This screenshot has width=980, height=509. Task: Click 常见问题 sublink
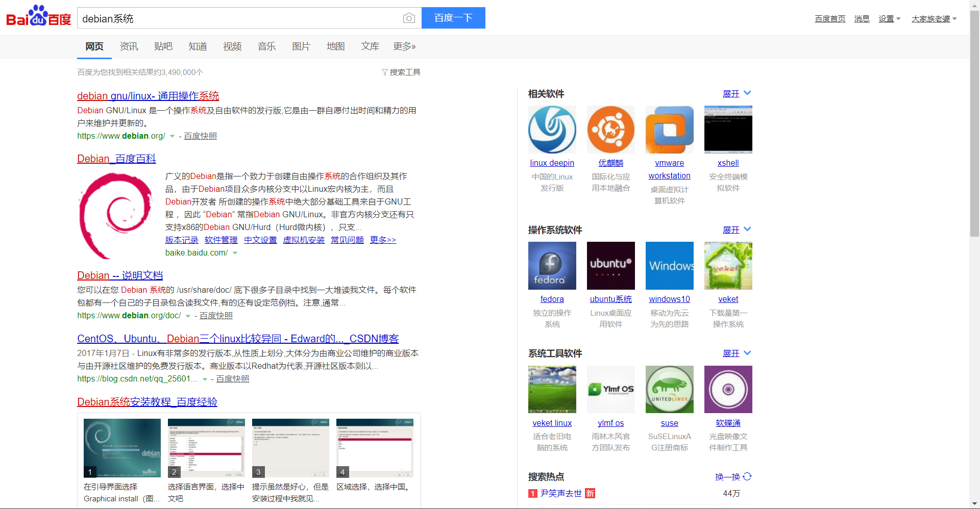click(x=347, y=240)
